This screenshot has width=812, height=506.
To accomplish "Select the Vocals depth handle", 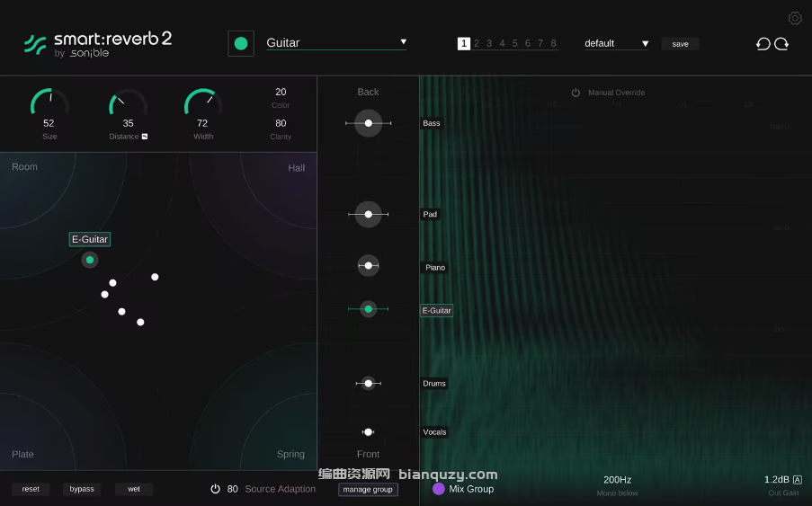I will pos(368,432).
